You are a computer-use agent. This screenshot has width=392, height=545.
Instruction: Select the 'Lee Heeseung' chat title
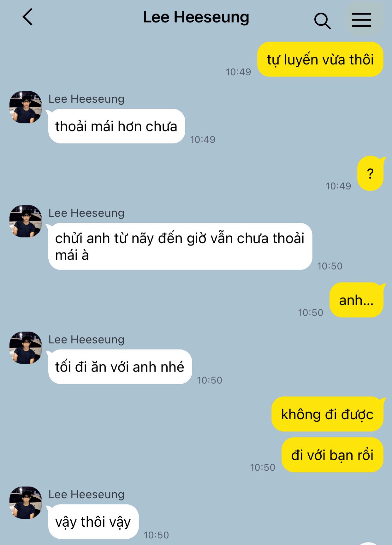(196, 17)
